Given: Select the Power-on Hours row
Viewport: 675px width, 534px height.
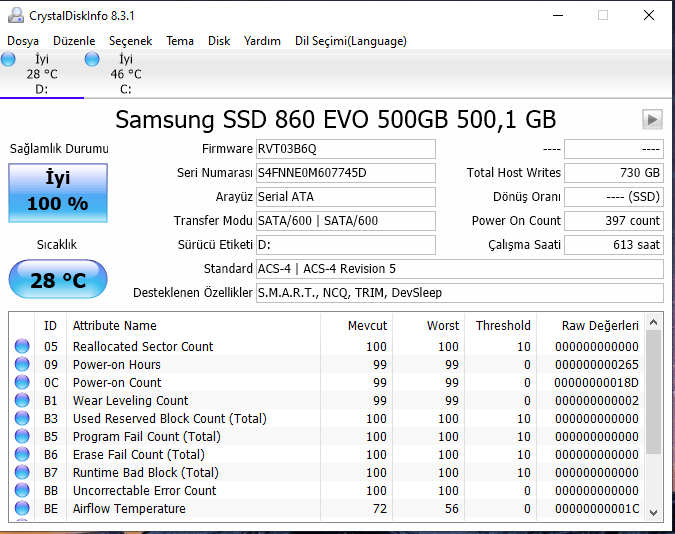Looking at the screenshot, I should 327,364.
